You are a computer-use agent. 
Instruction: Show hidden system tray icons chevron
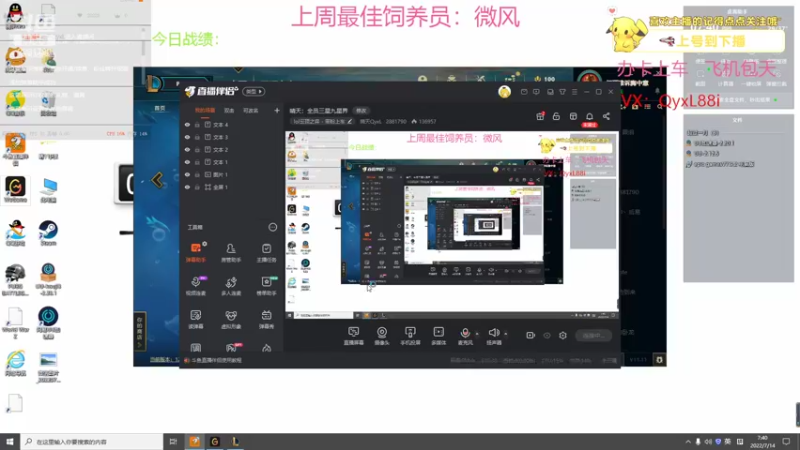[x=688, y=442]
